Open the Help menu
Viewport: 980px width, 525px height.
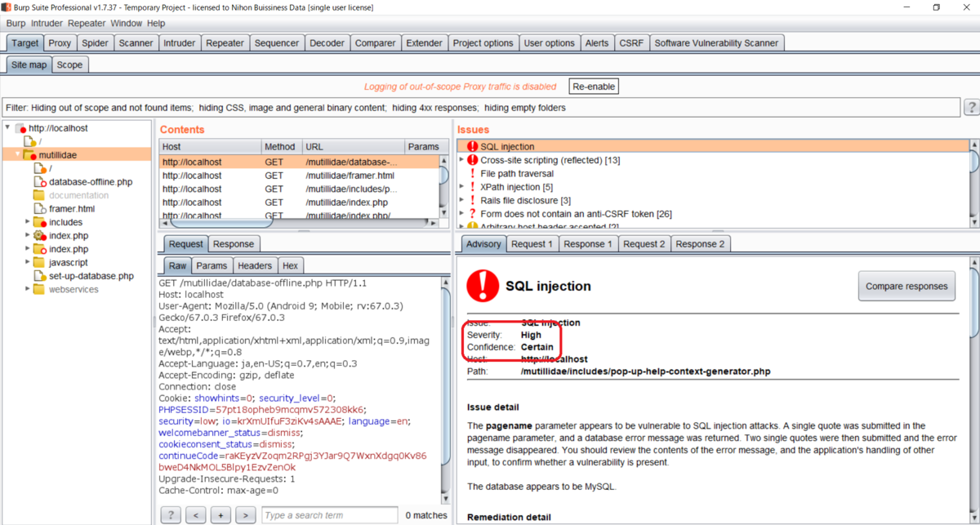point(156,24)
